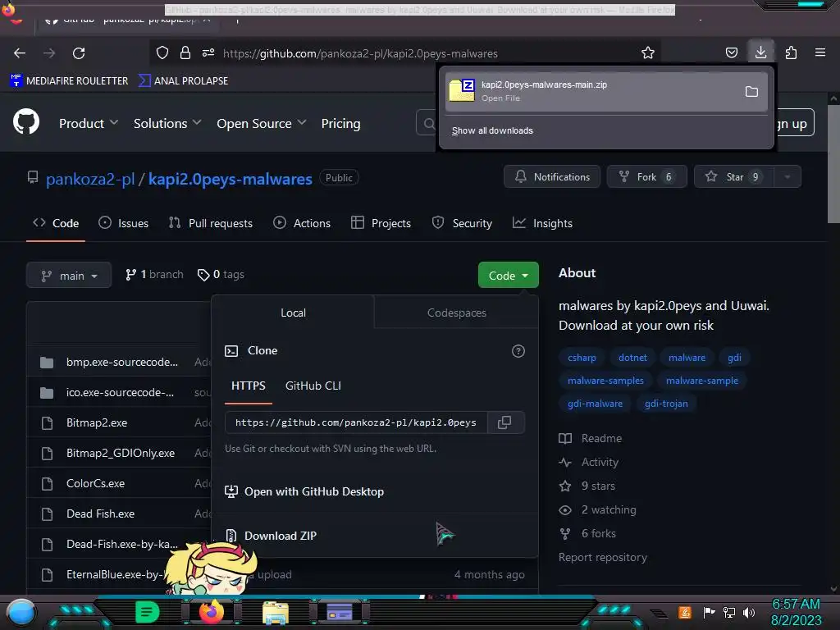Click the gdi-trojan topic tag

(666, 404)
